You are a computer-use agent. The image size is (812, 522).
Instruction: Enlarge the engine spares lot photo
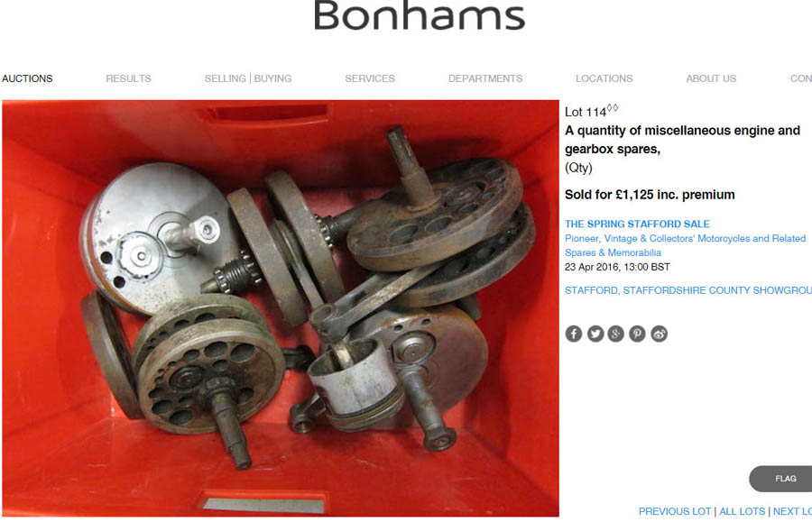pyautogui.click(x=281, y=308)
